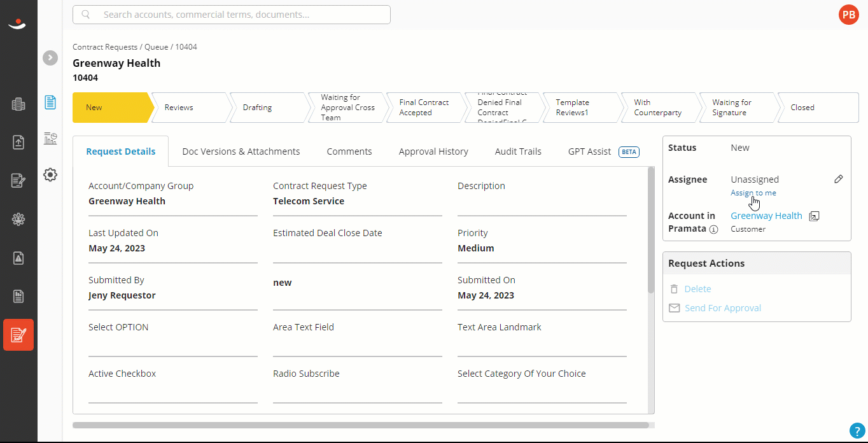Click the Estimated Deal Close Date field
The image size is (868, 443).
pyautogui.click(x=358, y=245)
